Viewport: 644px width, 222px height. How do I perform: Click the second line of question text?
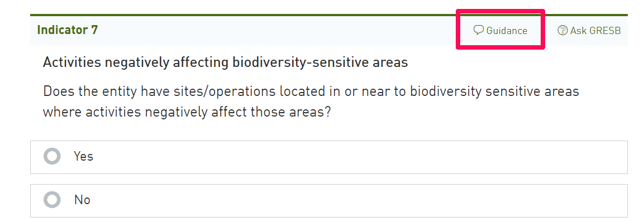187,112
